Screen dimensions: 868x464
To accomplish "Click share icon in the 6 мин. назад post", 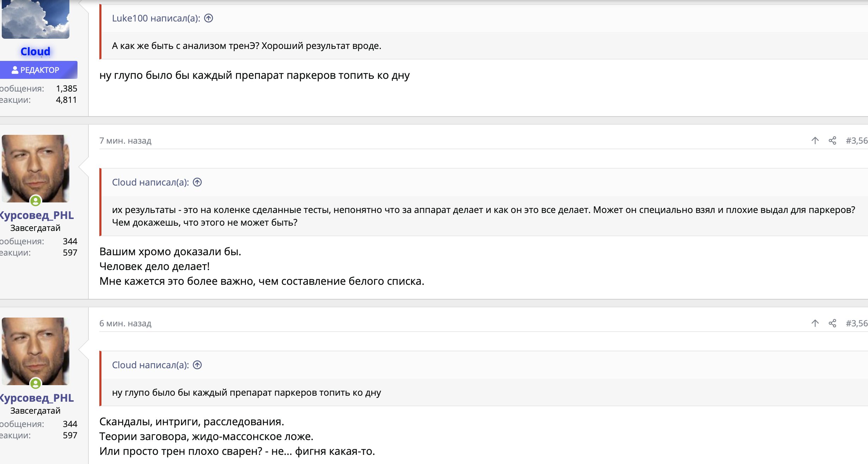I will (832, 323).
